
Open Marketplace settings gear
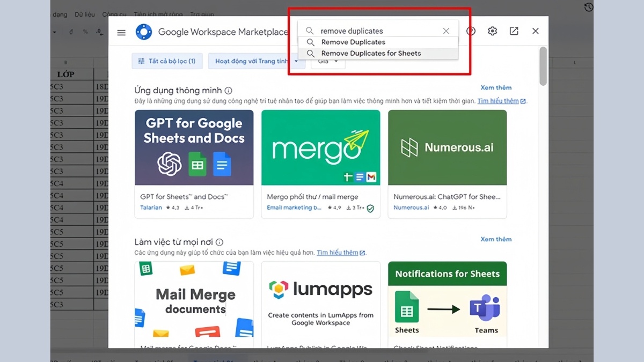492,31
